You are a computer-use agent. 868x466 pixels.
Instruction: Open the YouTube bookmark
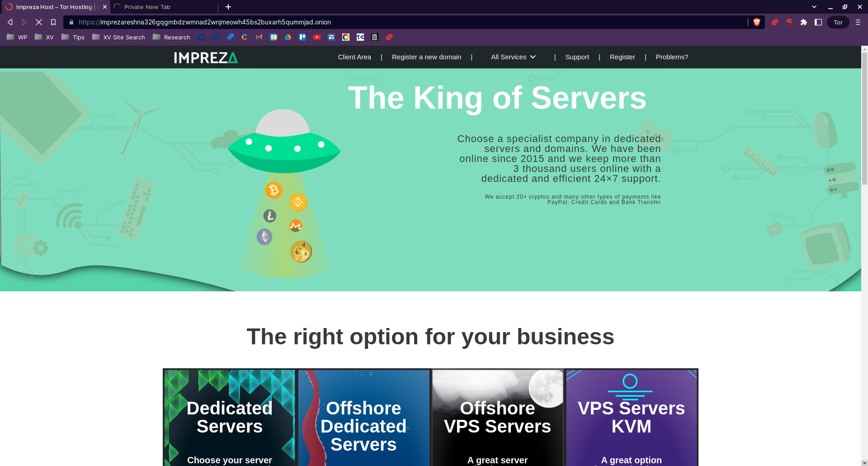pos(317,37)
